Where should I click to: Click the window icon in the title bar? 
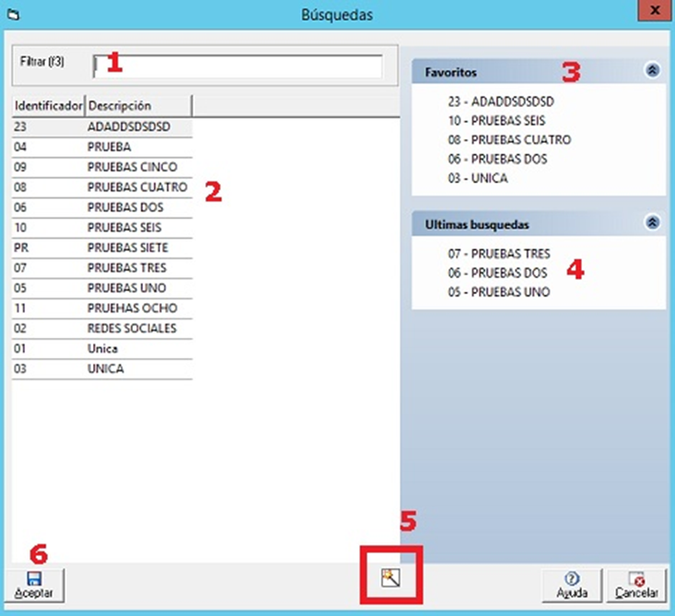coord(13,14)
